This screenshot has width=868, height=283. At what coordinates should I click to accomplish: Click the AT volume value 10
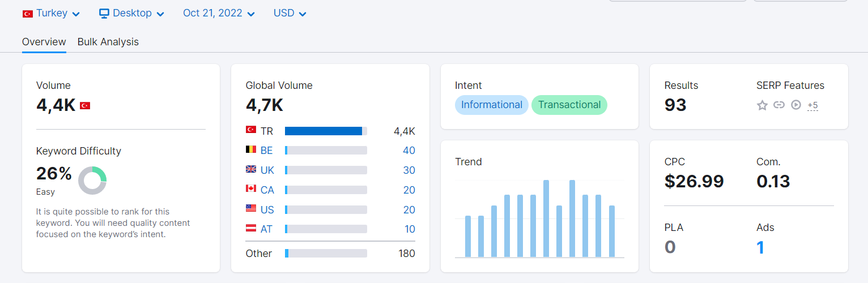coord(409,229)
